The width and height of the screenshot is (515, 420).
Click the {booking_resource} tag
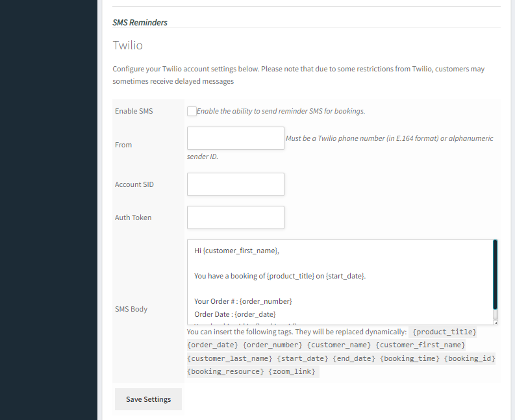pyautogui.click(x=225, y=372)
